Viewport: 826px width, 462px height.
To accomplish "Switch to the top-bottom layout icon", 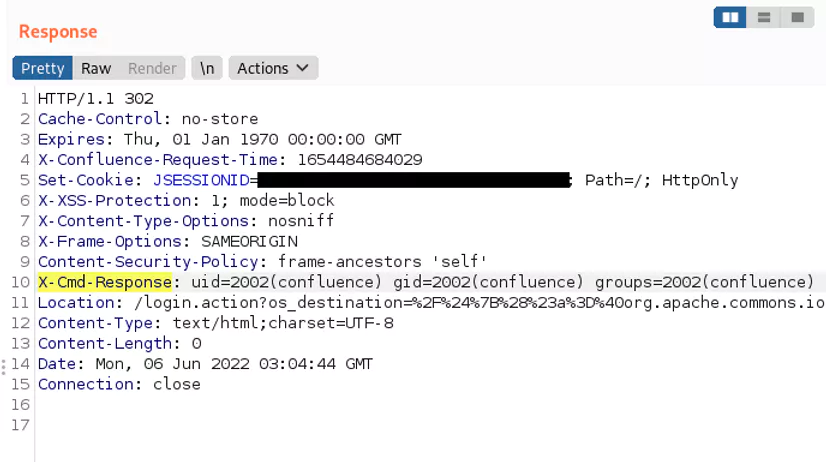I will pyautogui.click(x=764, y=18).
